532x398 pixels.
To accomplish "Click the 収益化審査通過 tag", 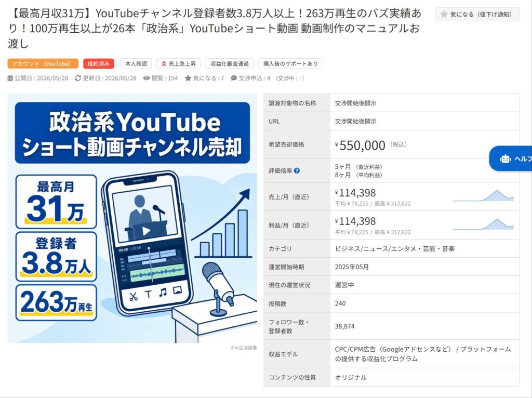I will 229,64.
